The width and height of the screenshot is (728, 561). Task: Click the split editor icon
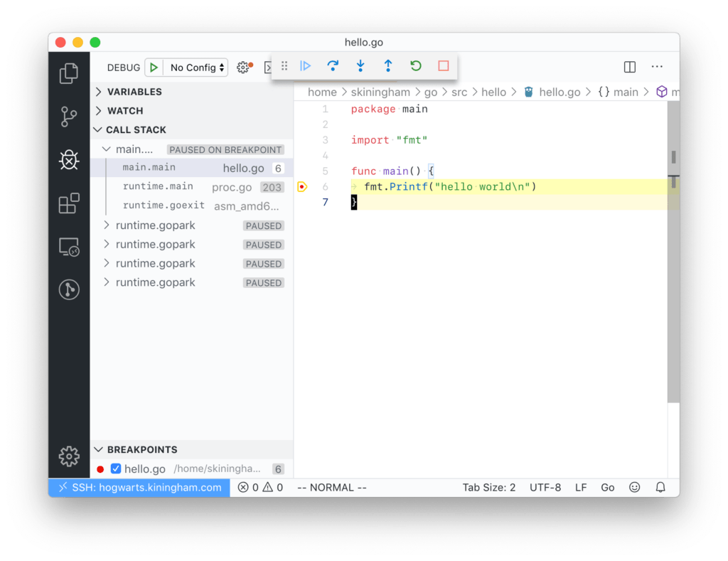click(629, 66)
